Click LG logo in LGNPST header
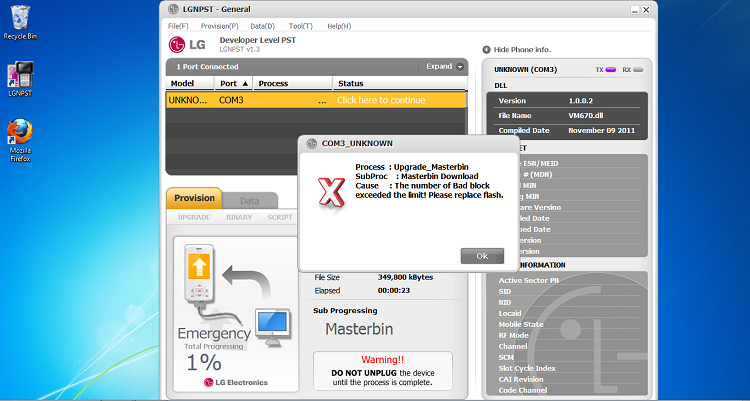 187,45
